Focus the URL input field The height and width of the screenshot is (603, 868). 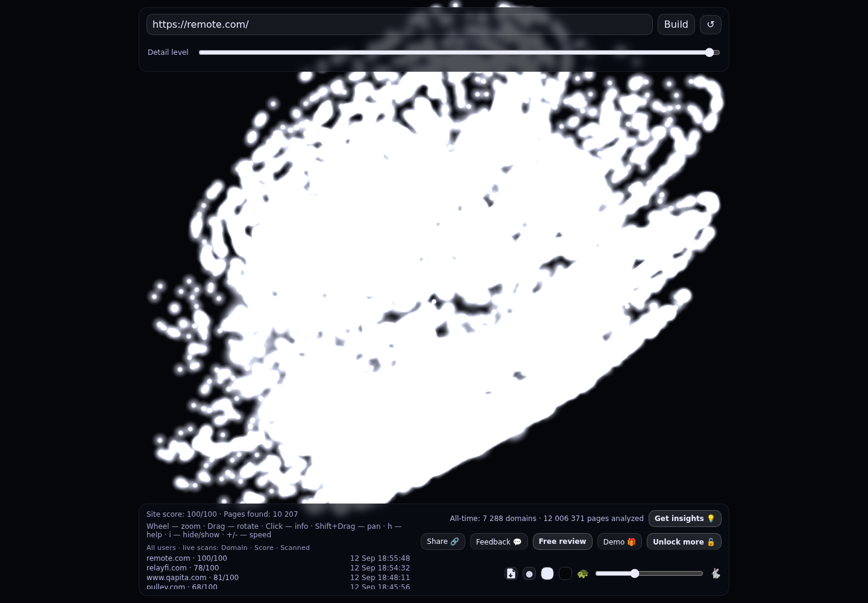(400, 25)
